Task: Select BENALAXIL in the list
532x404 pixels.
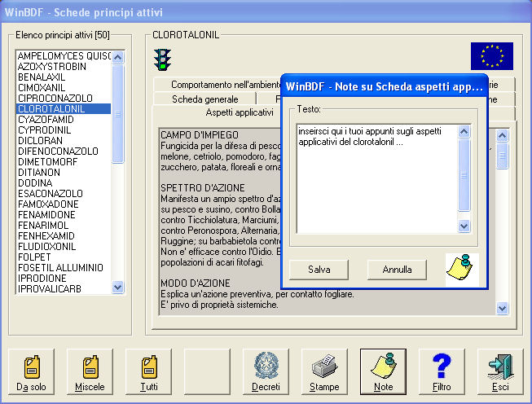Action: [x=64, y=77]
